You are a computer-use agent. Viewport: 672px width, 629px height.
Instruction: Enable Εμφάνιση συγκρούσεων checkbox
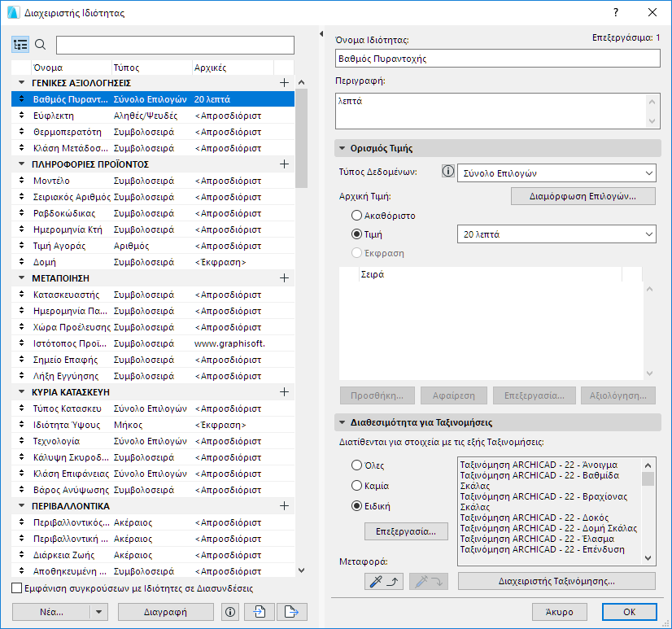18,588
